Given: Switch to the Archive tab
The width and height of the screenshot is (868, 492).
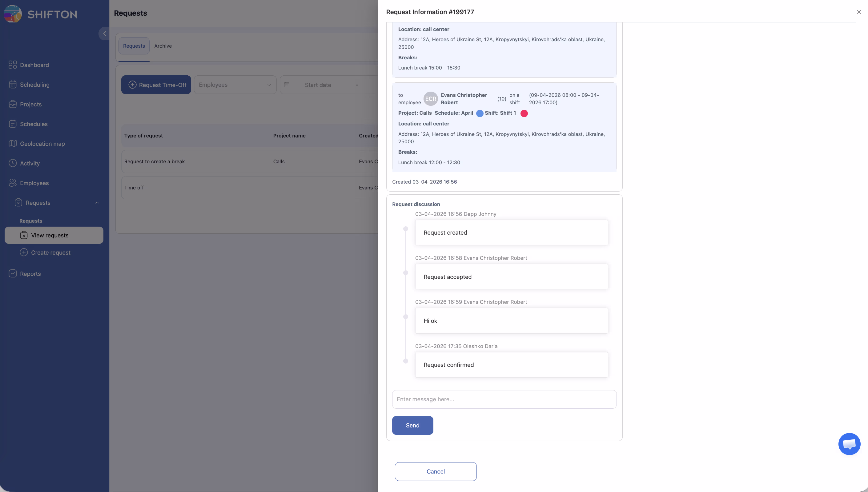Looking at the screenshot, I should pyautogui.click(x=163, y=46).
